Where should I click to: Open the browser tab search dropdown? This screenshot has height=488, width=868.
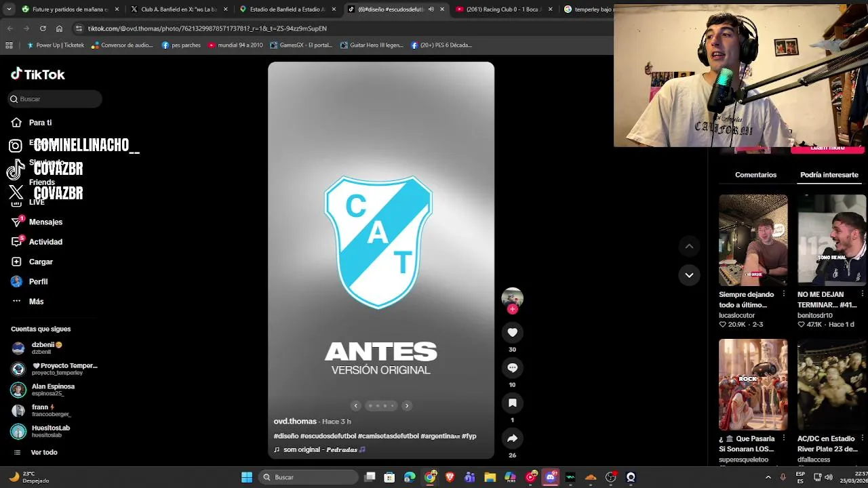7,9
